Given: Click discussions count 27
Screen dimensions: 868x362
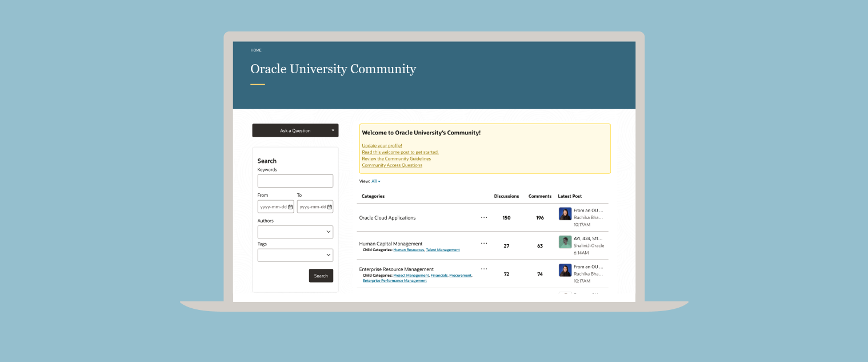Looking at the screenshot, I should (x=506, y=246).
